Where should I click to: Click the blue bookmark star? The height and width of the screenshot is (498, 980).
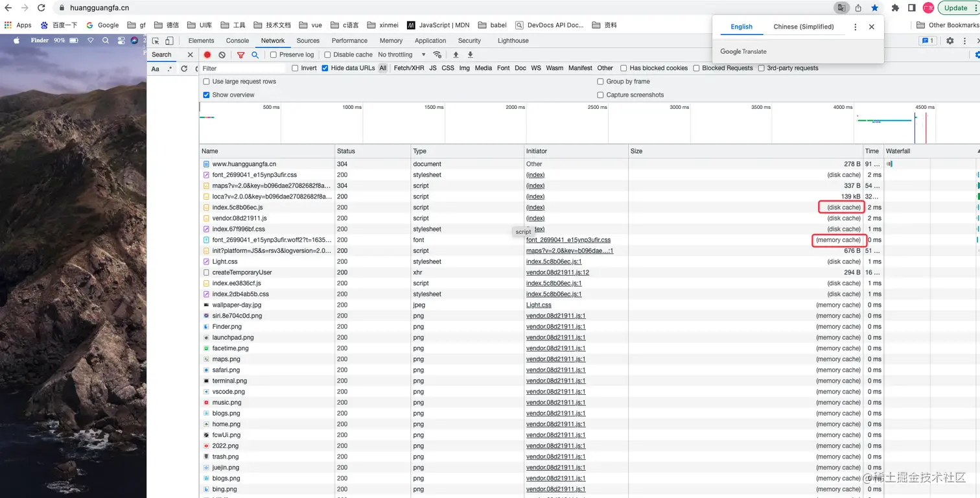tap(875, 8)
